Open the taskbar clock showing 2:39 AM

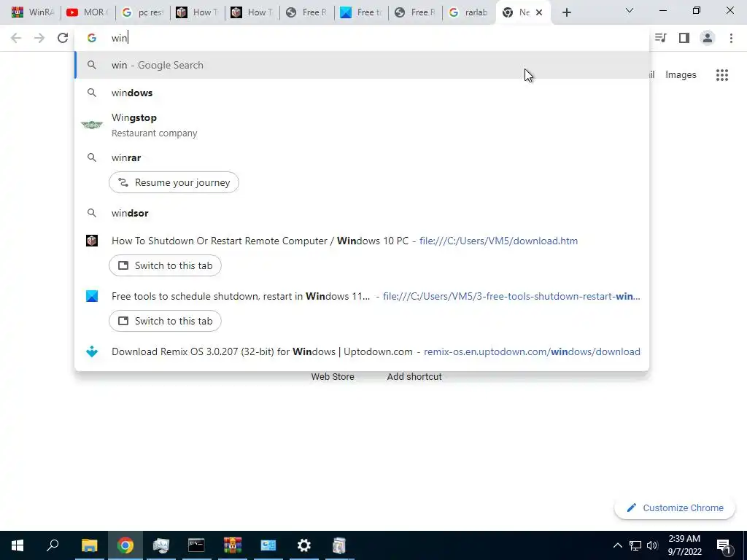(x=684, y=545)
